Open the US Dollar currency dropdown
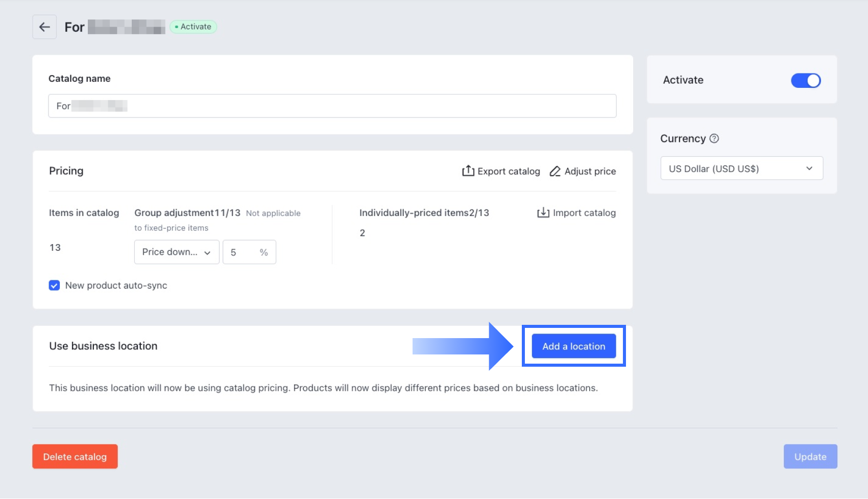Viewport: 868px width, 499px height. (741, 169)
